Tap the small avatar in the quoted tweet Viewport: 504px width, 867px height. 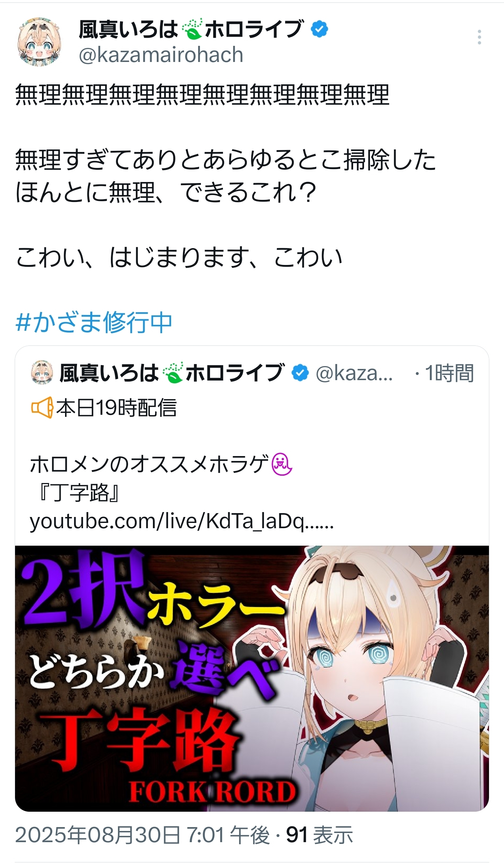(x=42, y=373)
